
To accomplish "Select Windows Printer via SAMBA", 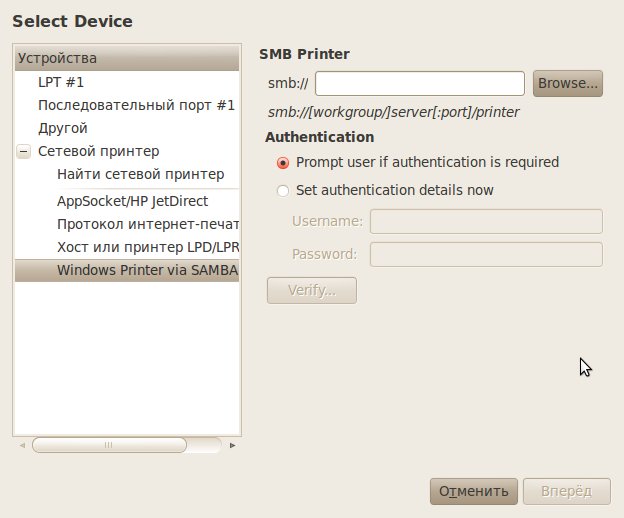I will coord(147,269).
